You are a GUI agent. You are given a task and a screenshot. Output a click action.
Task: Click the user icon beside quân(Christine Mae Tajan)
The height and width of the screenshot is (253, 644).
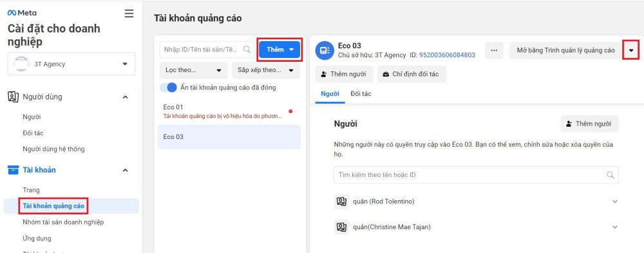click(341, 227)
